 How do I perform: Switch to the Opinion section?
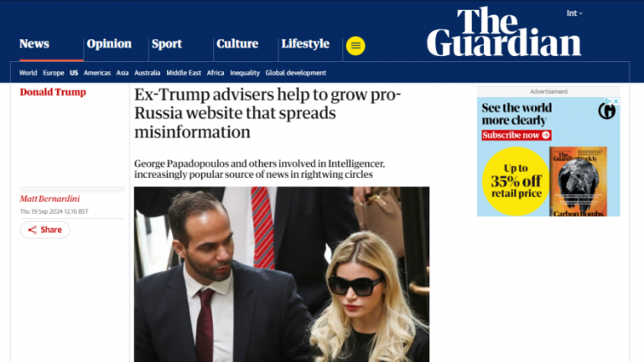109,44
